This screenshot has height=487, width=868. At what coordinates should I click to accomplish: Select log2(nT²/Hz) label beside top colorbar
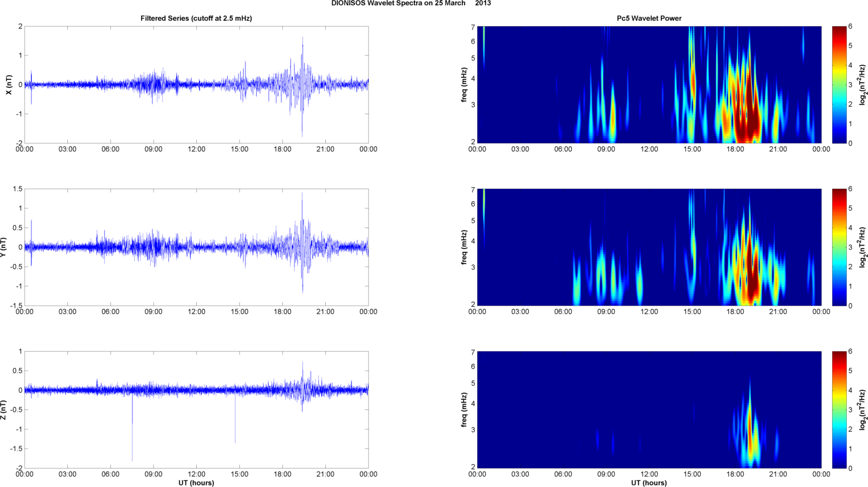pyautogui.click(x=863, y=85)
